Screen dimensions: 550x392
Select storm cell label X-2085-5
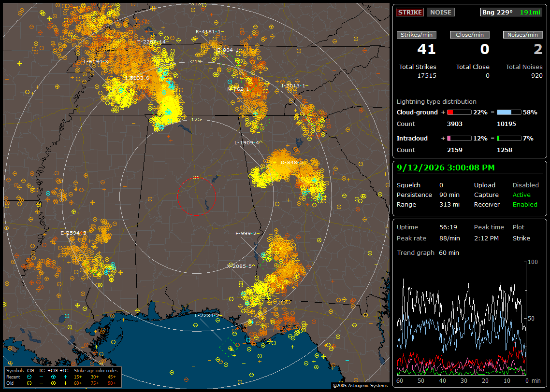click(239, 266)
